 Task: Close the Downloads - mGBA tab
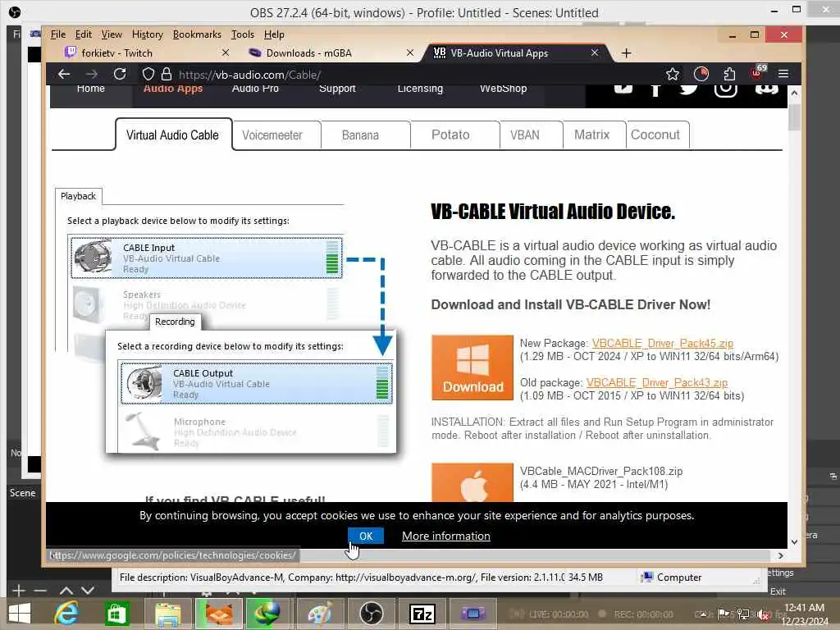coord(410,52)
